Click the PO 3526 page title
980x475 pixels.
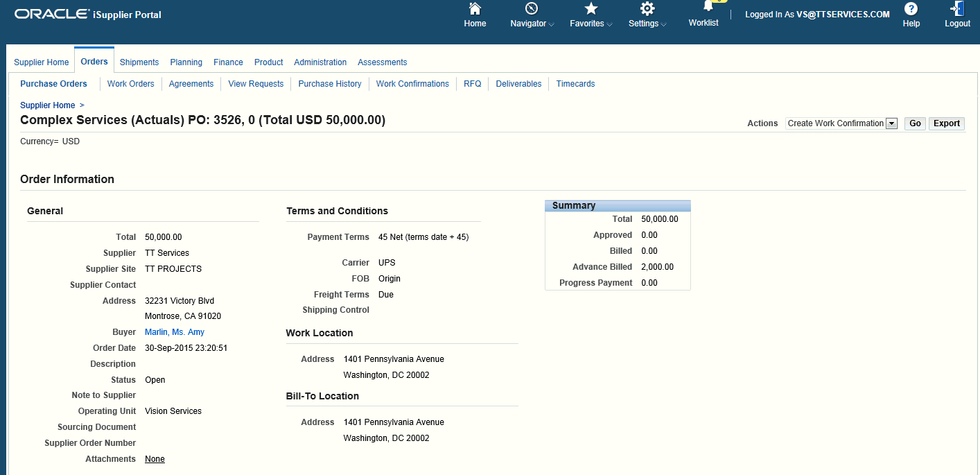coord(202,120)
